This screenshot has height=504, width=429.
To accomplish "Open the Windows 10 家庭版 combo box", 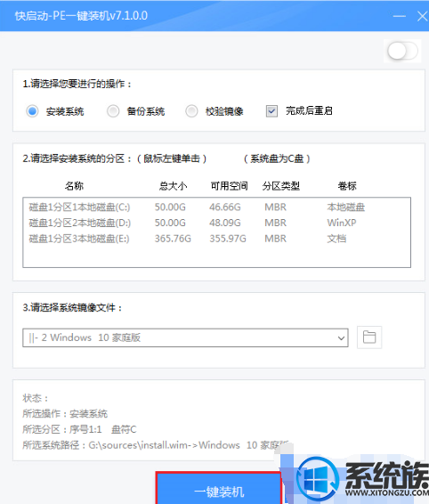I will click(x=185, y=337).
